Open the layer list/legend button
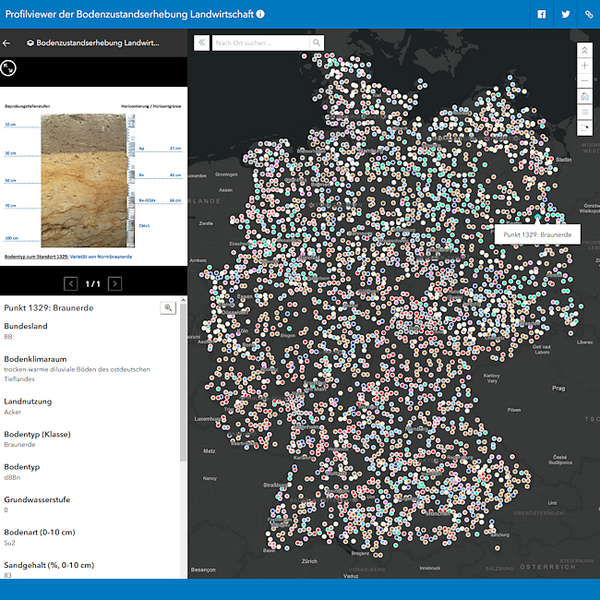The image size is (600, 600). click(585, 113)
